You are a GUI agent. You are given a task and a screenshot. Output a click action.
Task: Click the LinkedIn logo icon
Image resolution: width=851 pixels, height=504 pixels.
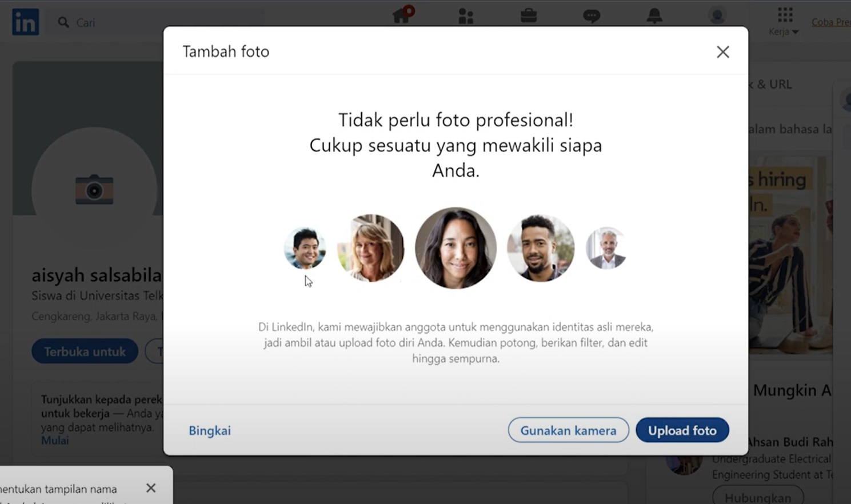point(26,22)
